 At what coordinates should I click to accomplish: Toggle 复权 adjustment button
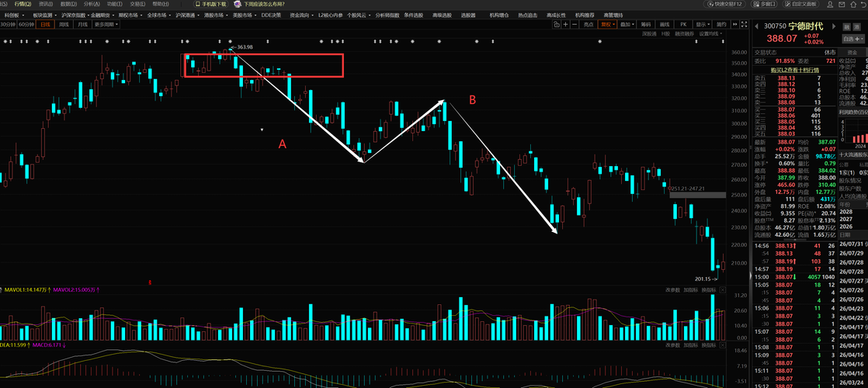607,24
